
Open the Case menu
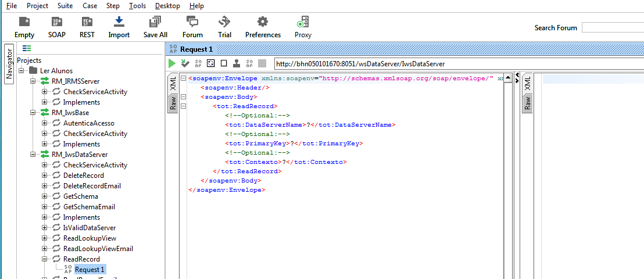click(x=90, y=6)
